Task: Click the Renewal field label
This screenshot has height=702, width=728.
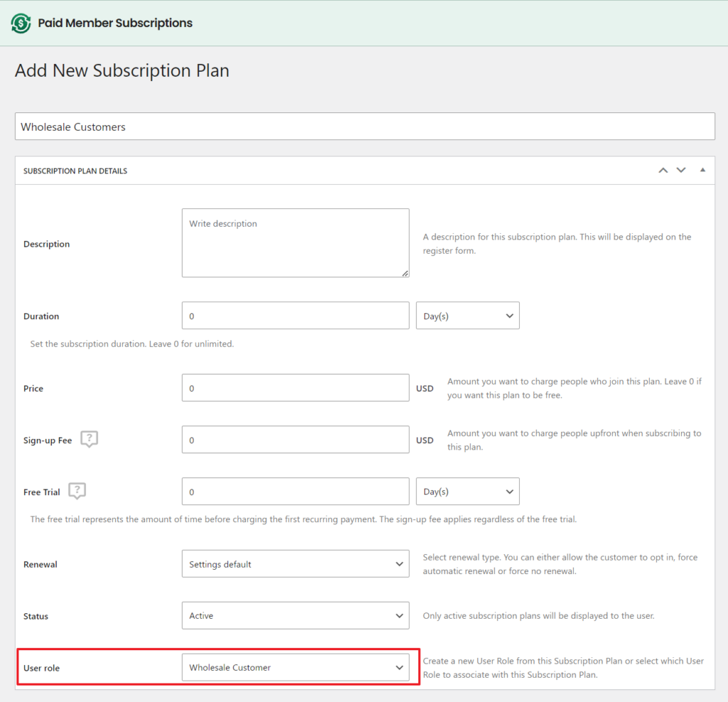Action: click(41, 565)
